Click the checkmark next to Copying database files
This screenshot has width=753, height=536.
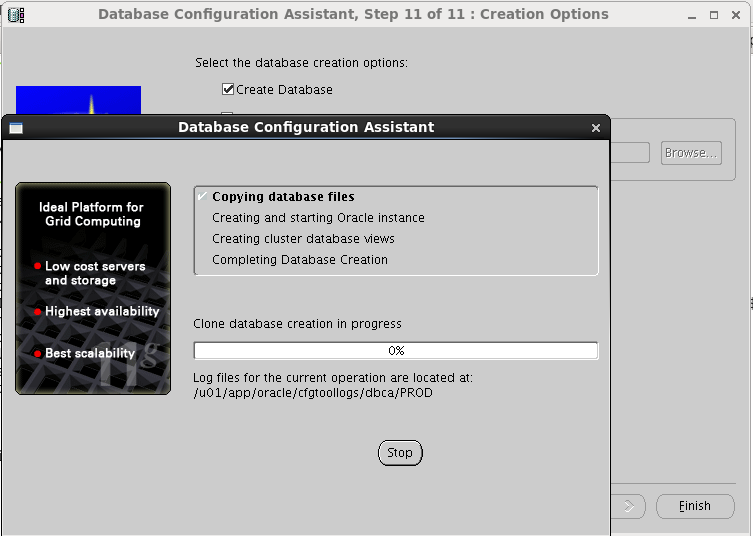(x=203, y=196)
